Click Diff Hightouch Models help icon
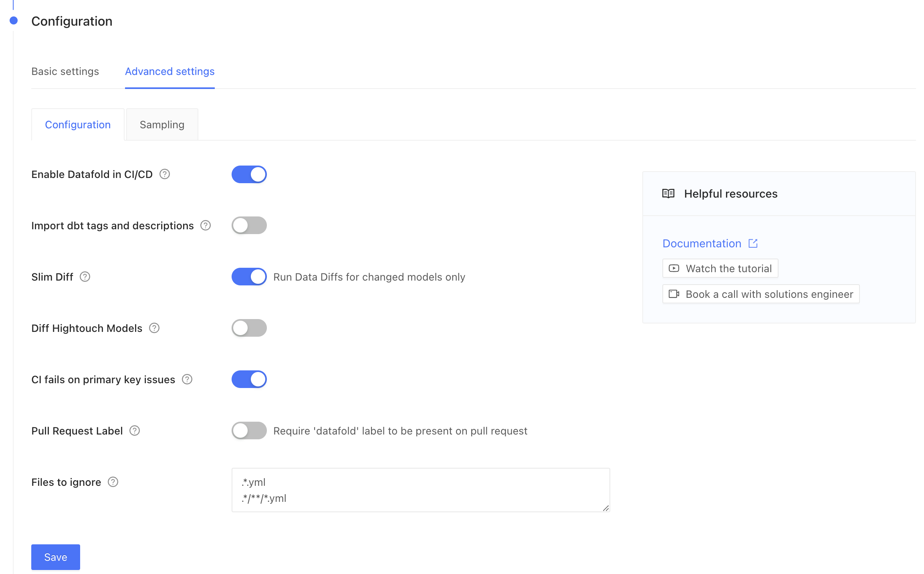The image size is (924, 574). point(154,328)
